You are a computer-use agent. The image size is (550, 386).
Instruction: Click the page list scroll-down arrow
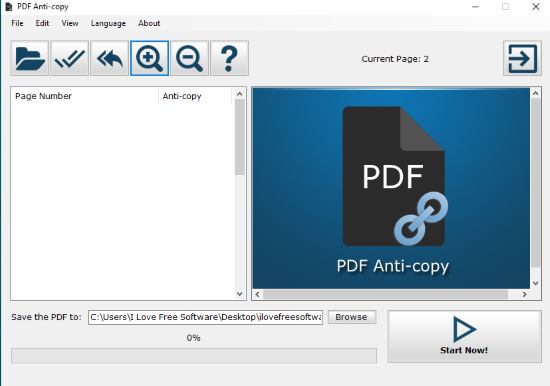click(x=240, y=294)
